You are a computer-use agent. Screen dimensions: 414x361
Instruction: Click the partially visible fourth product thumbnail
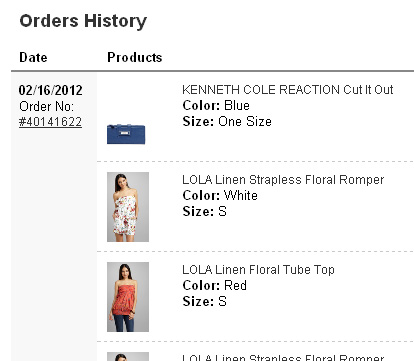pyautogui.click(x=128, y=356)
